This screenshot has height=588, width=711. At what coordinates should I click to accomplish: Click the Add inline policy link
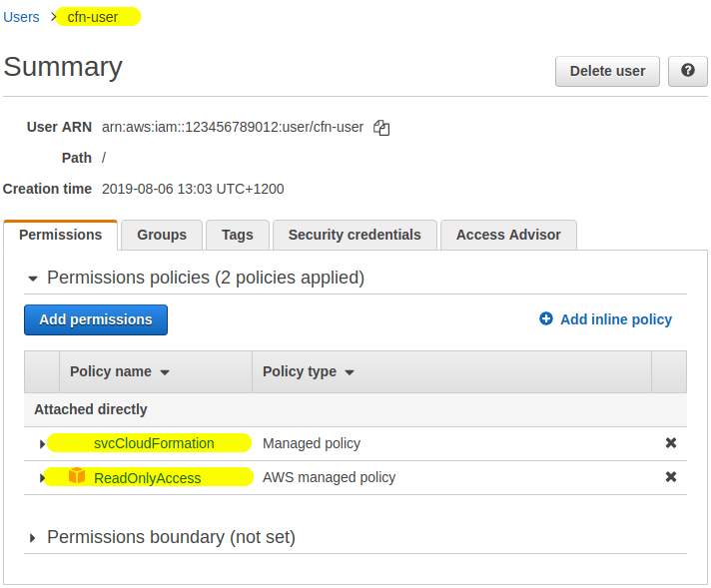click(x=616, y=319)
